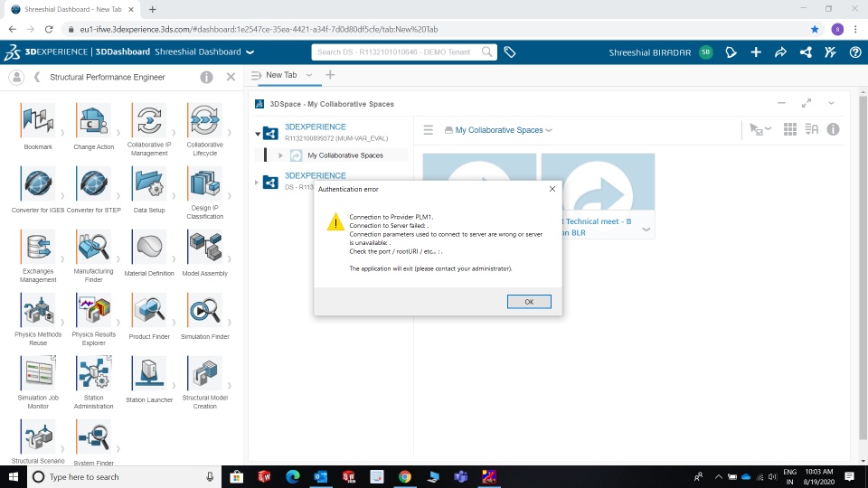The height and width of the screenshot is (488, 868).
Task: Expand second 3DEXPERIENCE tree node
Action: click(x=256, y=182)
